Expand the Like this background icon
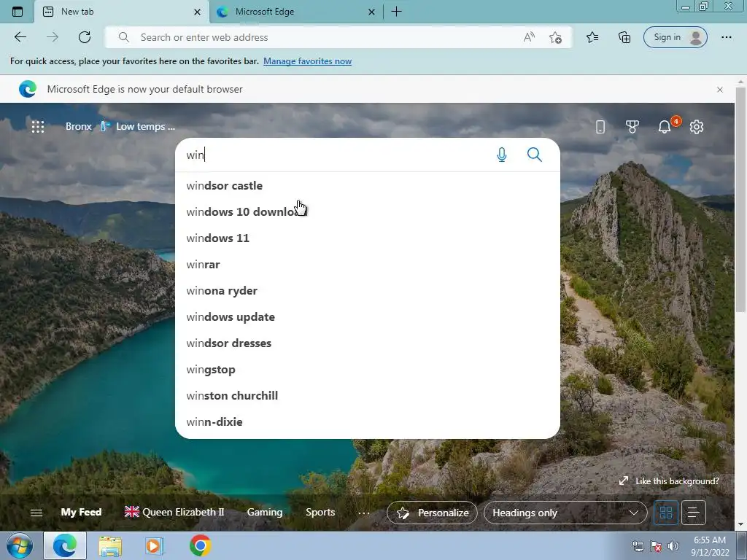This screenshot has height=560, width=747. (623, 481)
